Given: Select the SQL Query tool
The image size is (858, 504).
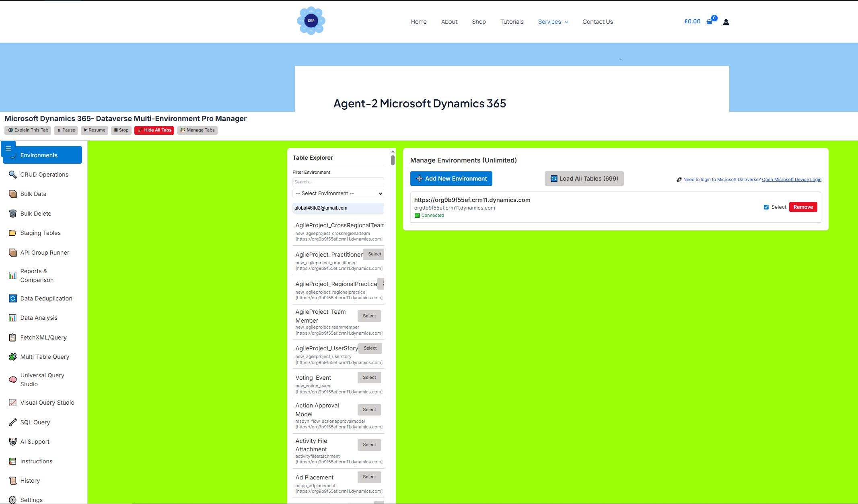Looking at the screenshot, I should coord(35,422).
